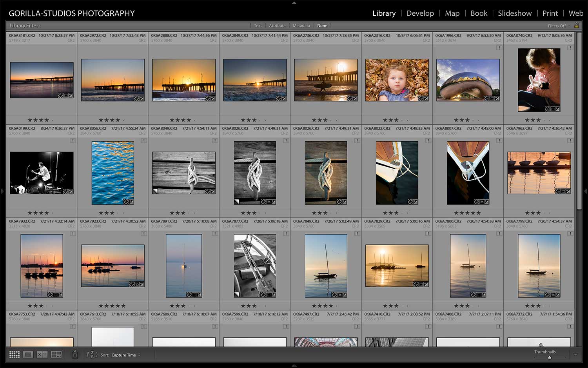
Task: Click the vertical grid scrollbar
Action: pyautogui.click(x=579, y=121)
